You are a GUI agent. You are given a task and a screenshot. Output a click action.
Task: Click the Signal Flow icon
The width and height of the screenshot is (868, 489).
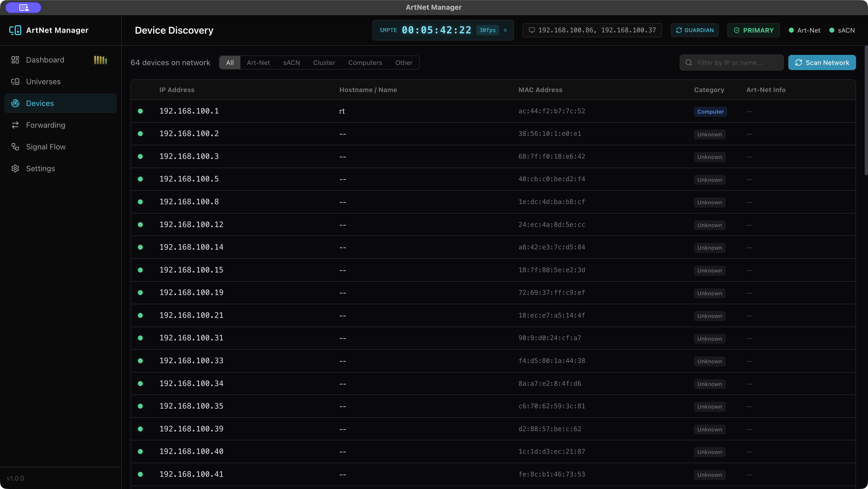[x=15, y=147]
